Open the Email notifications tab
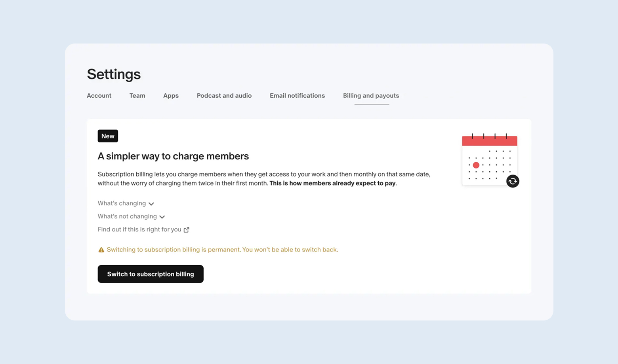 tap(297, 96)
